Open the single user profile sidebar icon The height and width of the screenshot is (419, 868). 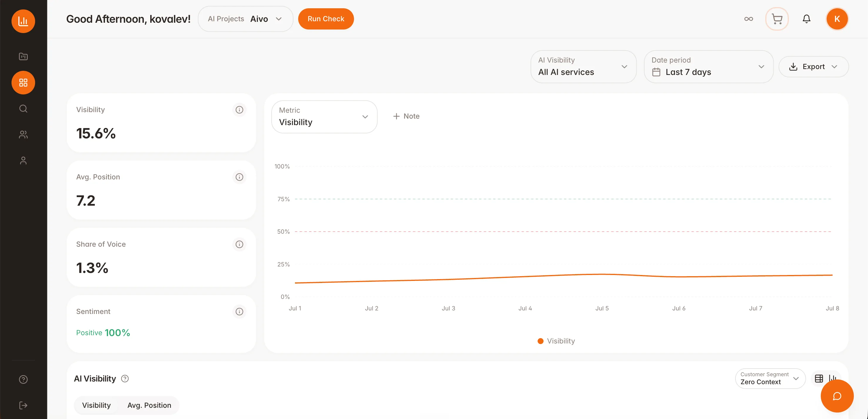pos(23,160)
